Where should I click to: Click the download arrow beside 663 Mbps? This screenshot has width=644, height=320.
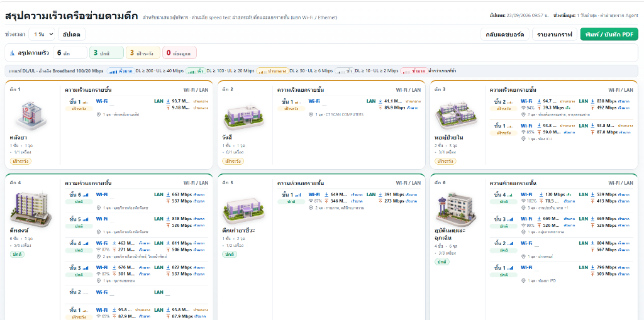click(168, 194)
